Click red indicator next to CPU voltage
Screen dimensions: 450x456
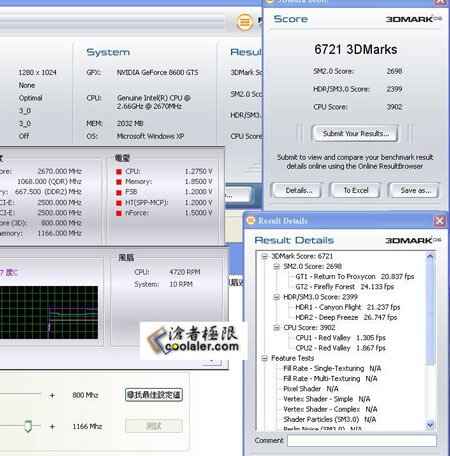pyautogui.click(x=118, y=172)
